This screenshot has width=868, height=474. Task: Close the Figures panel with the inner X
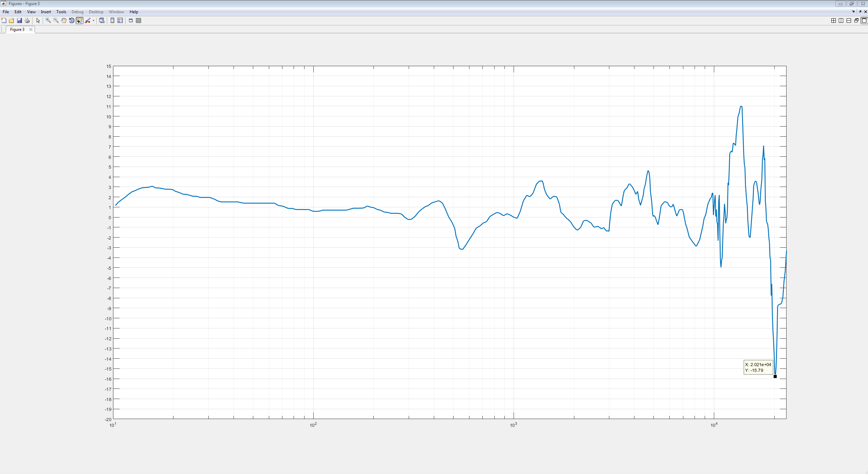pyautogui.click(x=865, y=12)
